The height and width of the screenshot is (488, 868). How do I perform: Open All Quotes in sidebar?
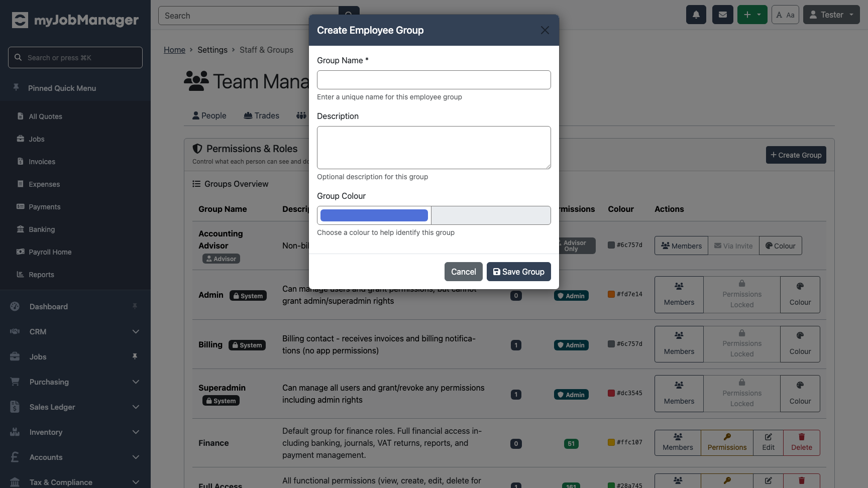45,116
